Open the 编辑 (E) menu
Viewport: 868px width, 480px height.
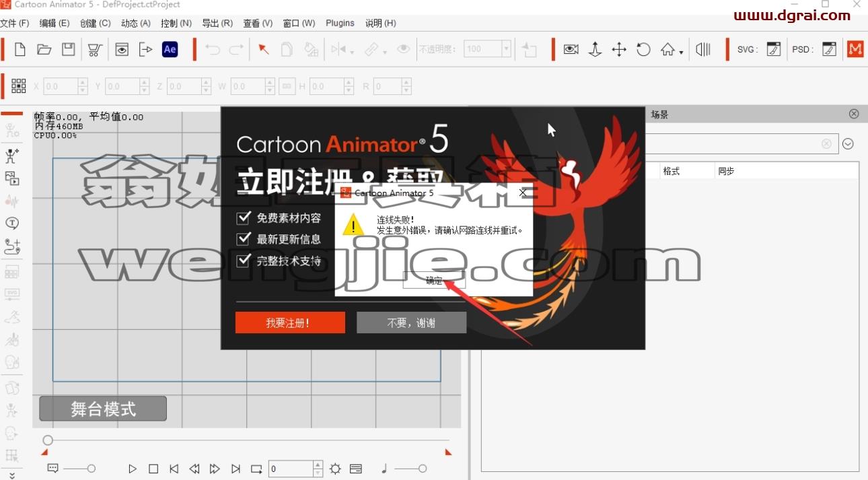point(55,23)
